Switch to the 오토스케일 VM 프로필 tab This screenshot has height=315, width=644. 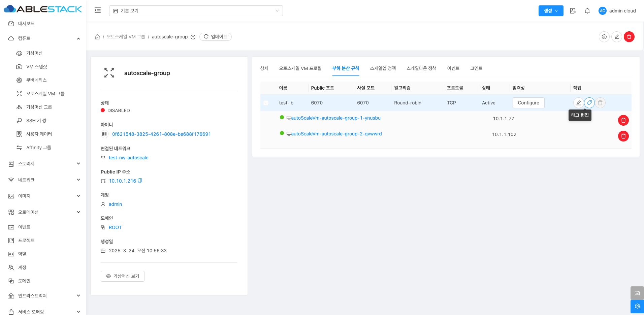click(x=300, y=68)
